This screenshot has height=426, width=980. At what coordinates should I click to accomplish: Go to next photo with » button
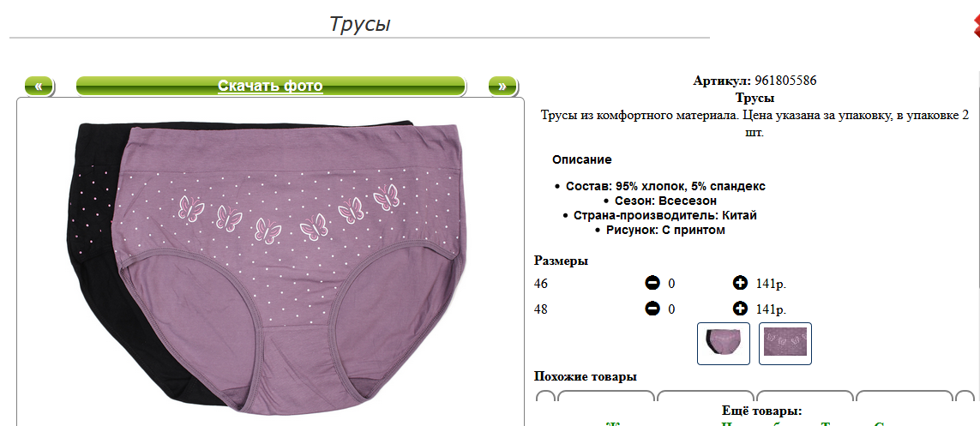[x=502, y=87]
